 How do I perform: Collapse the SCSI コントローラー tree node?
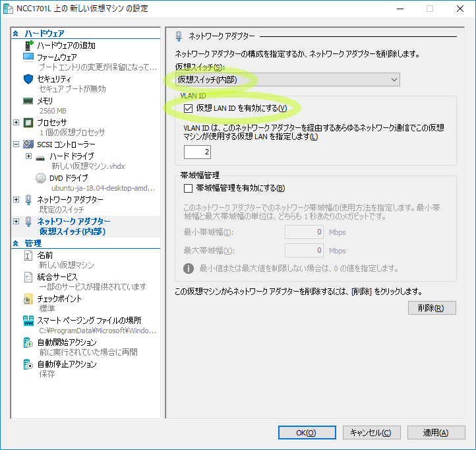point(16,145)
